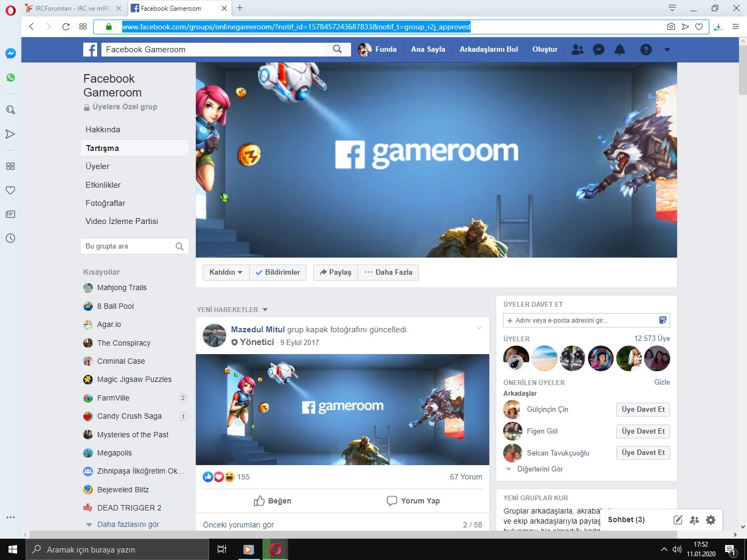Invite Gülçinçin Çin with Üye Davet Et
This screenshot has height=560, width=747.
[x=643, y=410]
